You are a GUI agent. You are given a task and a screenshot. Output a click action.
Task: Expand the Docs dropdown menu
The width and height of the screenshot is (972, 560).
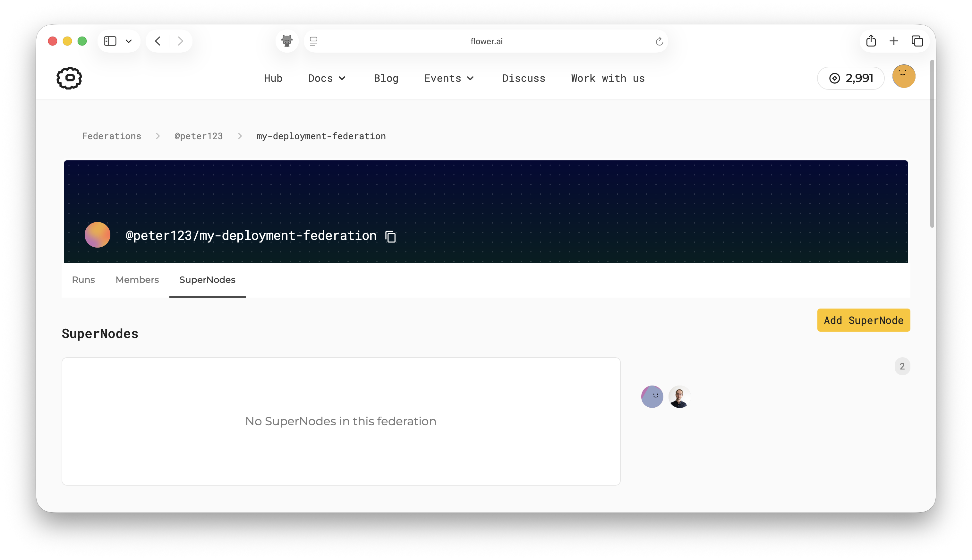tap(327, 78)
